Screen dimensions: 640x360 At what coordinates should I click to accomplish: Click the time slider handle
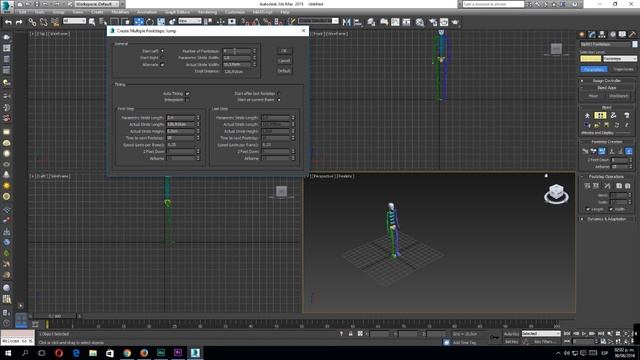tap(55, 316)
